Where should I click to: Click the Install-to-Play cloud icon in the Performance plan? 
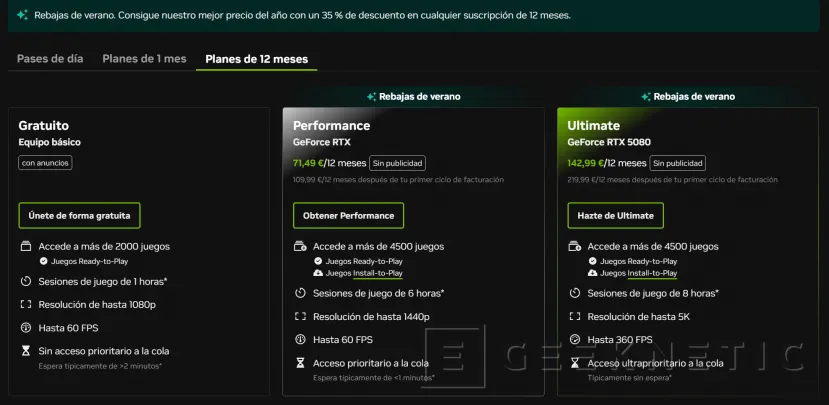pos(318,273)
